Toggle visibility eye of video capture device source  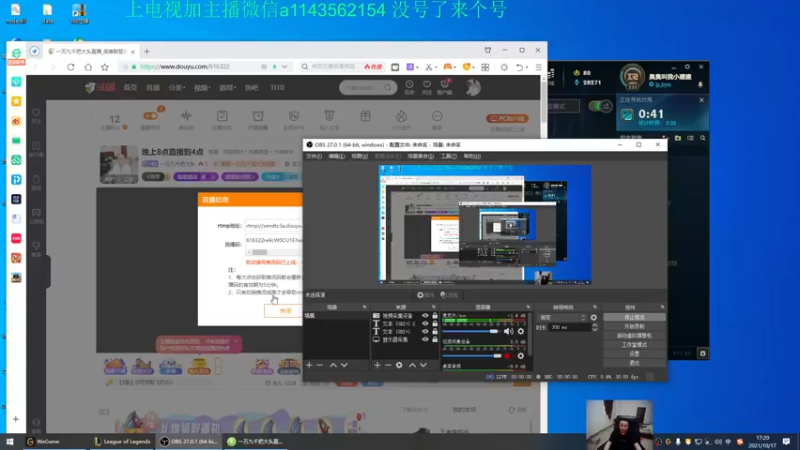click(x=425, y=316)
